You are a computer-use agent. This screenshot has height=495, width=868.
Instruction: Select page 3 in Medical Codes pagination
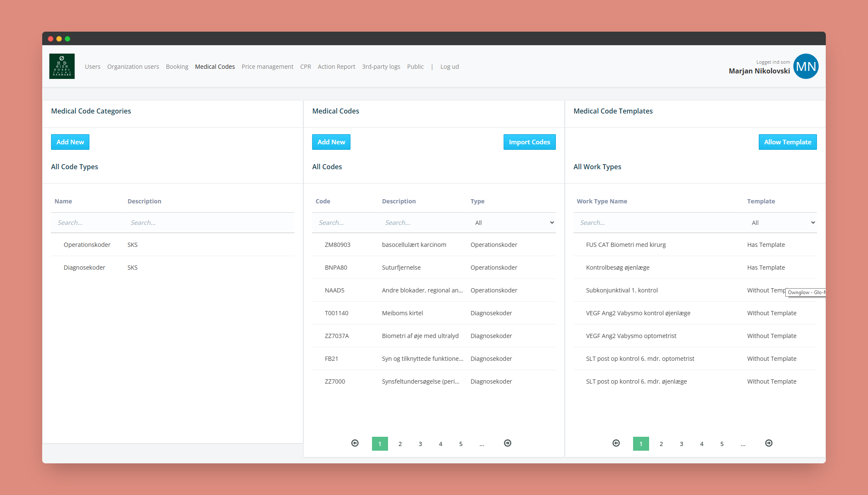pyautogui.click(x=420, y=444)
